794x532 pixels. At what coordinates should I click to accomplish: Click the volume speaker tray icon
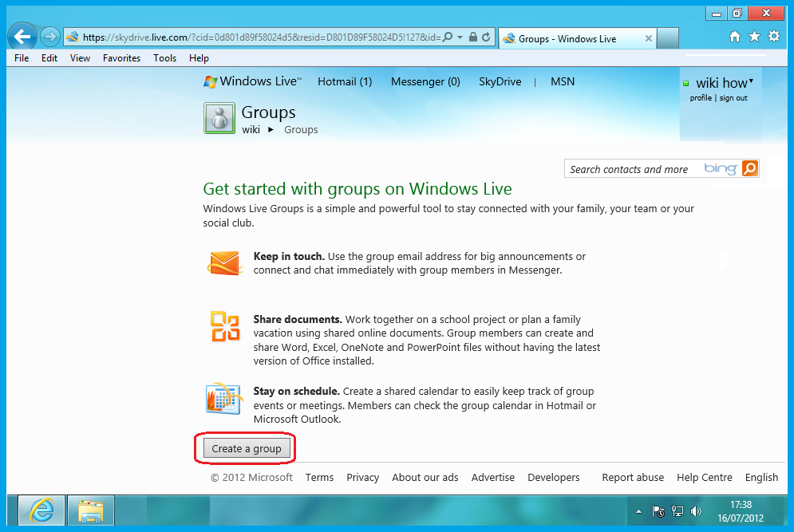click(x=697, y=511)
